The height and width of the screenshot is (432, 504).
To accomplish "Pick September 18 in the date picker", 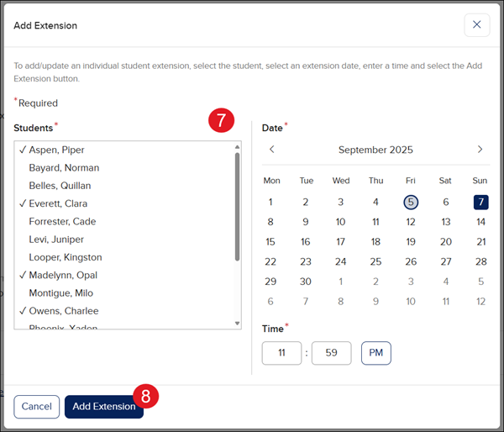I will 375,242.
